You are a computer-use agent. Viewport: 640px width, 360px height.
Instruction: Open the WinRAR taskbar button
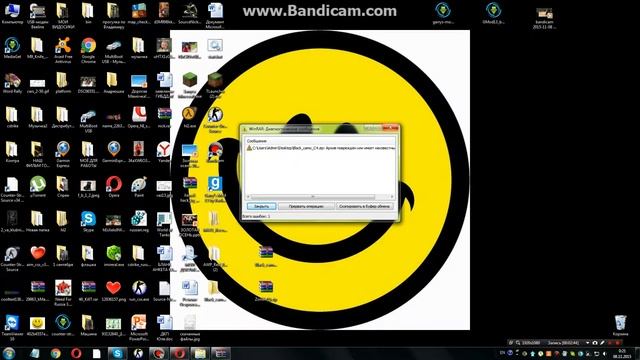pos(221,353)
